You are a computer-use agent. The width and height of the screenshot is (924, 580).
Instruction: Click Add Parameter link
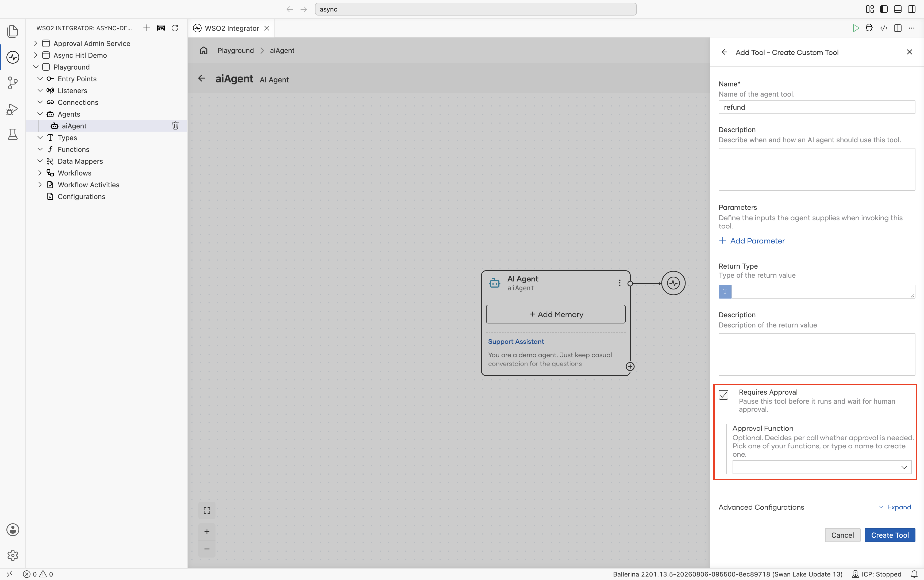point(752,241)
